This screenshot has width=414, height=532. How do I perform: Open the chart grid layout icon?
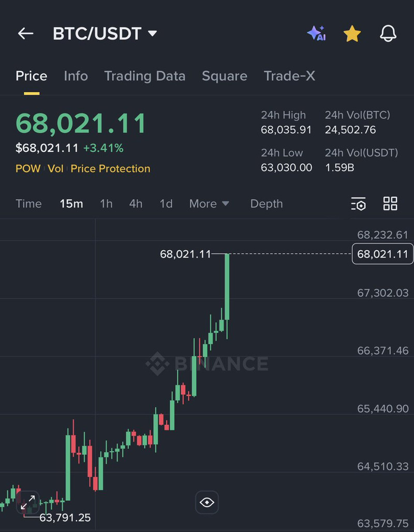point(390,204)
